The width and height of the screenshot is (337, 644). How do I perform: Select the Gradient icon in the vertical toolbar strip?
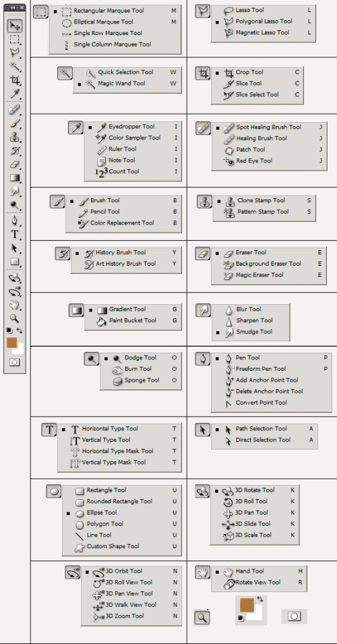tap(15, 178)
